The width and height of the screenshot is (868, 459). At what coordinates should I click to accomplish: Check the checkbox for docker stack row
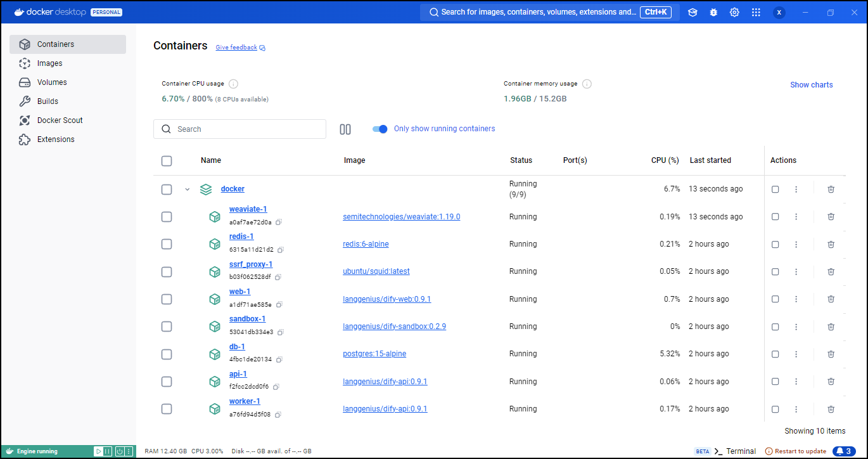coord(167,190)
